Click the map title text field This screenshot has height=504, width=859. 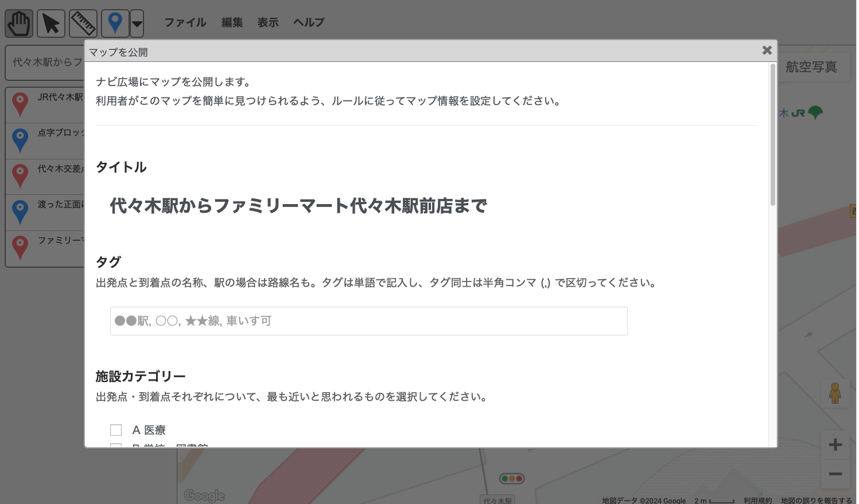(298, 206)
